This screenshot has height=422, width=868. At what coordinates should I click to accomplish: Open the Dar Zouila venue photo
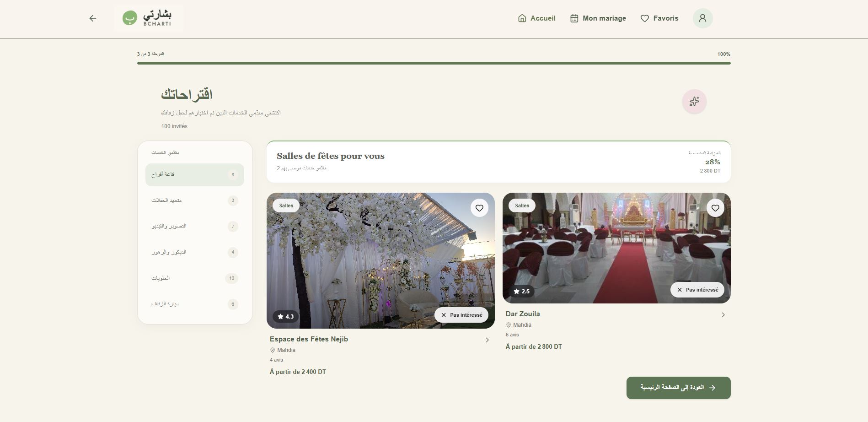tap(616, 248)
